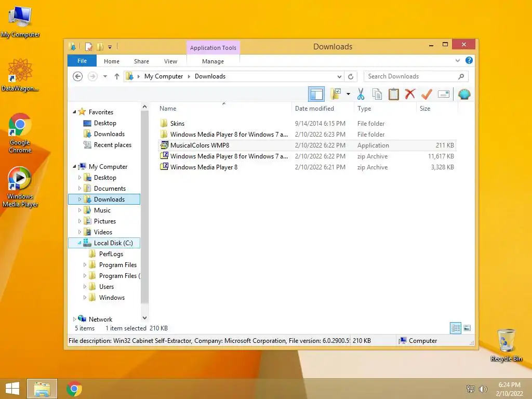Click the Application Tools contextual tab header

click(x=213, y=48)
